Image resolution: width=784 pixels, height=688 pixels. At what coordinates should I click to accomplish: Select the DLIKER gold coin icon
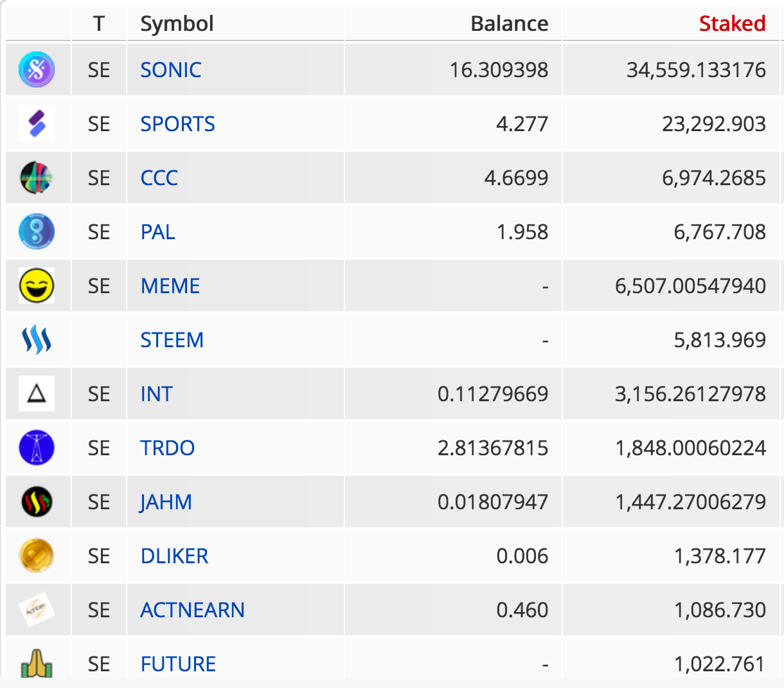(37, 556)
